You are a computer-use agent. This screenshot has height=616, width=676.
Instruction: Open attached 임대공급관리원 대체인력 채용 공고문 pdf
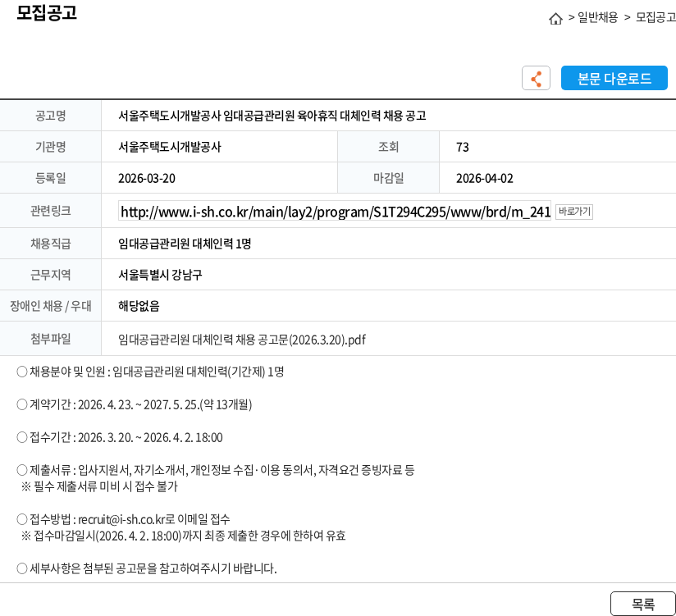point(242,340)
